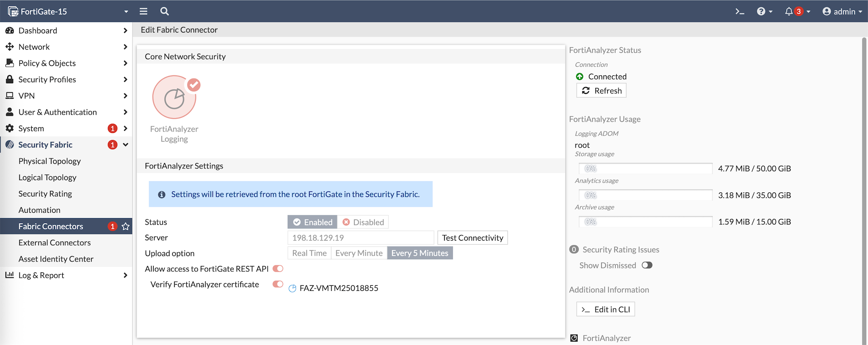
Task: Click the Fabric Connectors favorite star
Action: point(126,226)
